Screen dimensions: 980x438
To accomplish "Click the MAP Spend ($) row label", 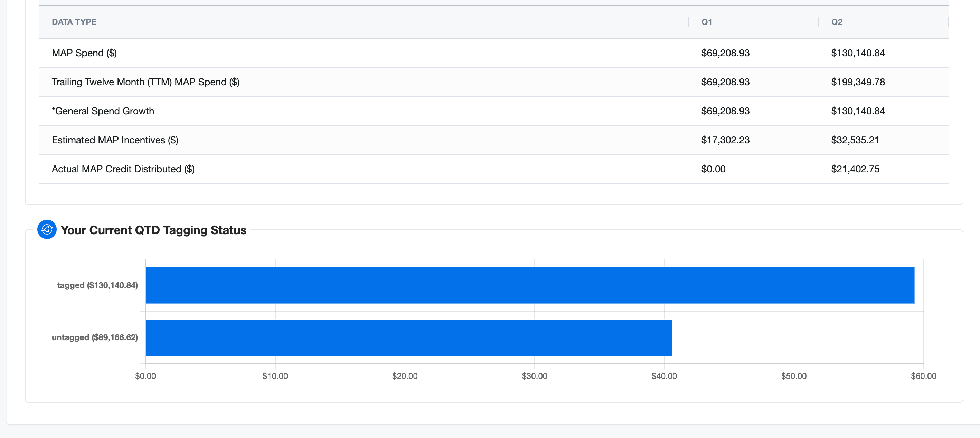I will (84, 53).
